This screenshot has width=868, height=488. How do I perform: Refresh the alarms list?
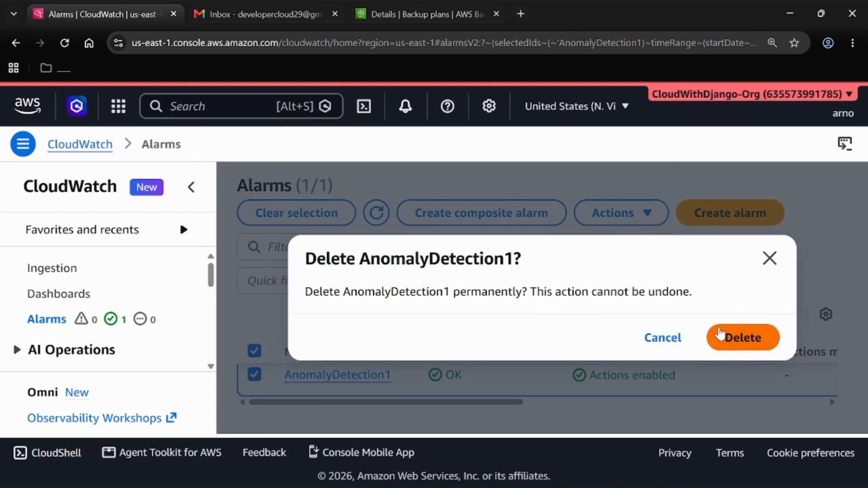[376, 213]
